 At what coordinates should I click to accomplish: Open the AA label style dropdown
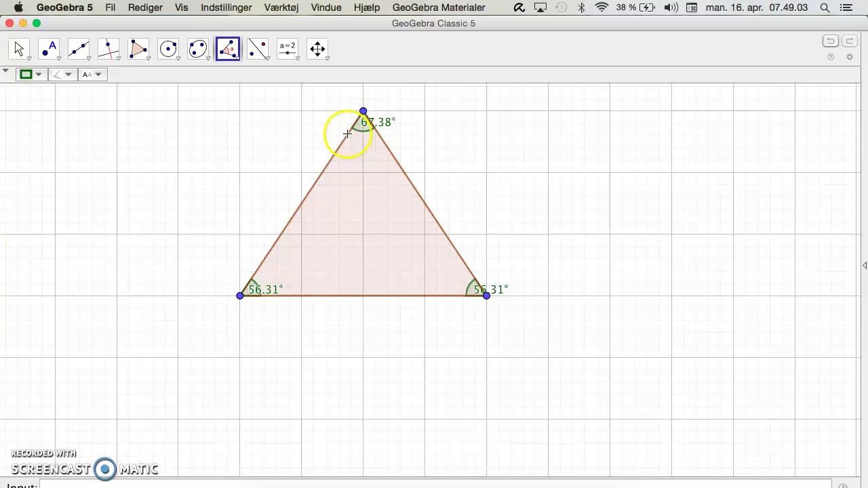point(92,75)
